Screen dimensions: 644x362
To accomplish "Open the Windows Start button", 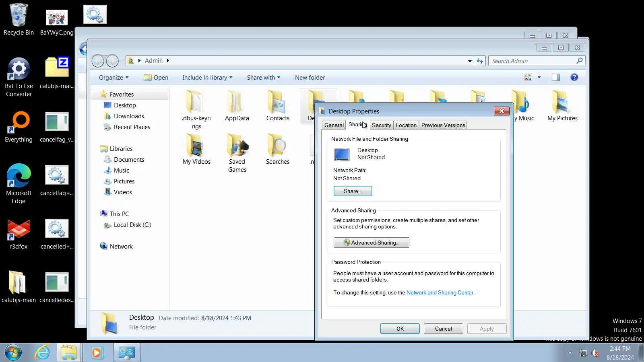I will pyautogui.click(x=13, y=353).
